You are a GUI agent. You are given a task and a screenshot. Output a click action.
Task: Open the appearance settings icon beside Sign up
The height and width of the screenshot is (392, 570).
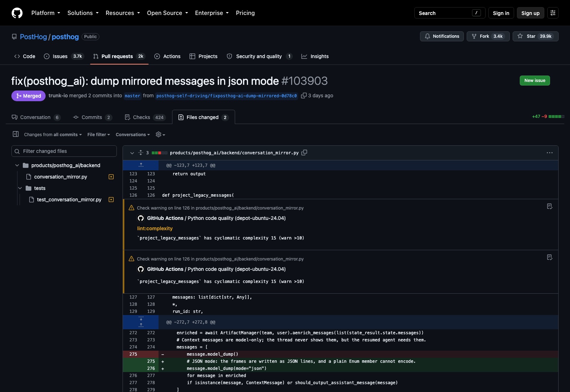[553, 13]
